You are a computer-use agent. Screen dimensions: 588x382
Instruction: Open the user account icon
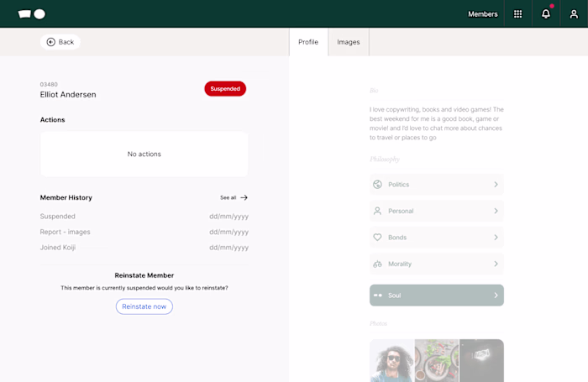[574, 14]
